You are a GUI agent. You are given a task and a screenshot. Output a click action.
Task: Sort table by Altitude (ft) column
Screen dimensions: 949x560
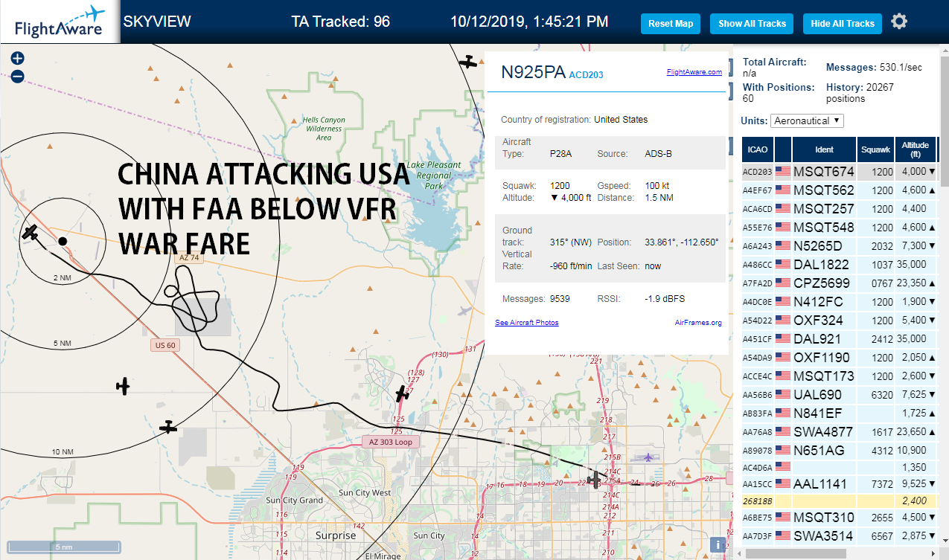coord(916,149)
